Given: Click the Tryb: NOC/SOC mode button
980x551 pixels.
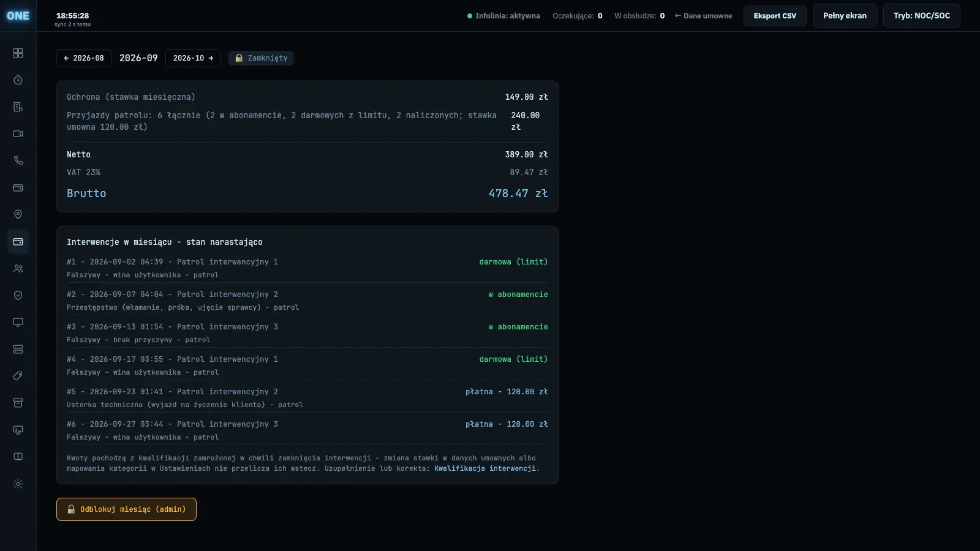Looking at the screenshot, I should tap(921, 16).
